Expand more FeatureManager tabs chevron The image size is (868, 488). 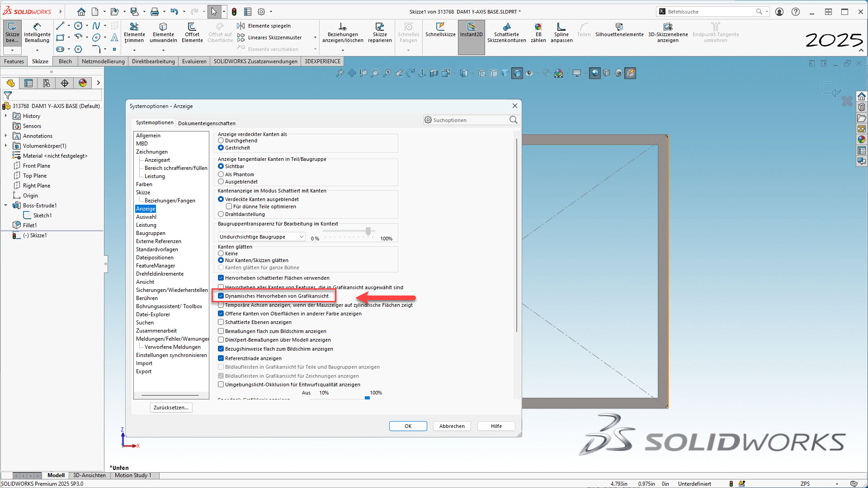(x=98, y=83)
